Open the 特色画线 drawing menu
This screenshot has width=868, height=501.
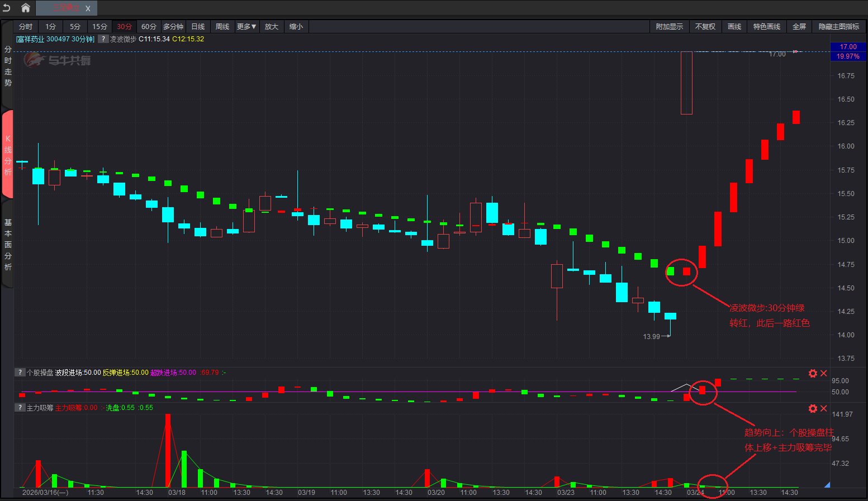[x=766, y=27]
